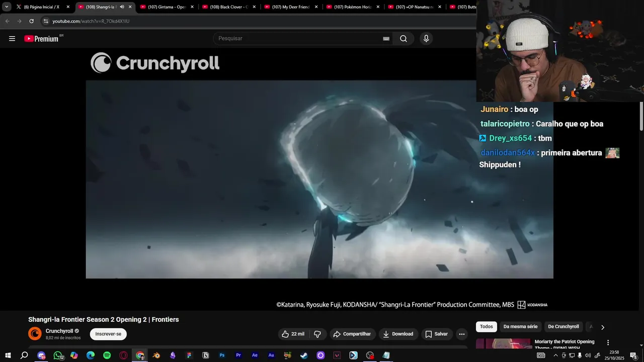The height and width of the screenshot is (362, 644).
Task: Open Microsoft Edge from the taskbar
Action: pos(91,355)
